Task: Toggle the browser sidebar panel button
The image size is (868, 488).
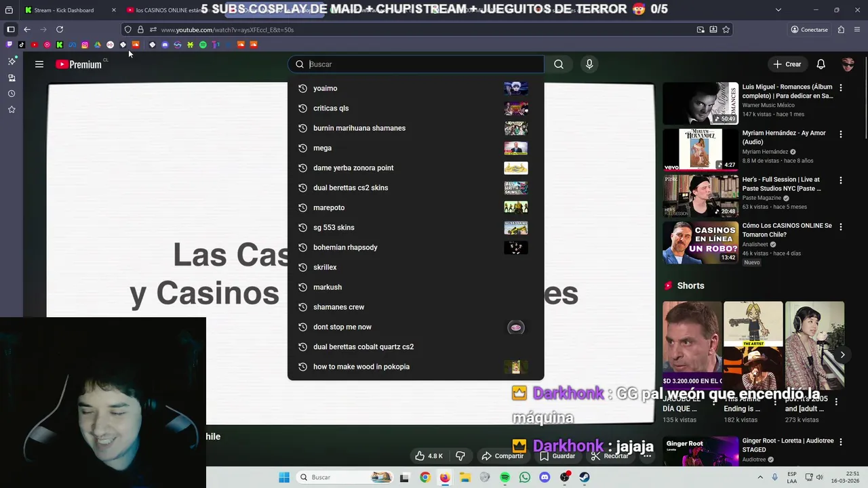Action: point(11,30)
